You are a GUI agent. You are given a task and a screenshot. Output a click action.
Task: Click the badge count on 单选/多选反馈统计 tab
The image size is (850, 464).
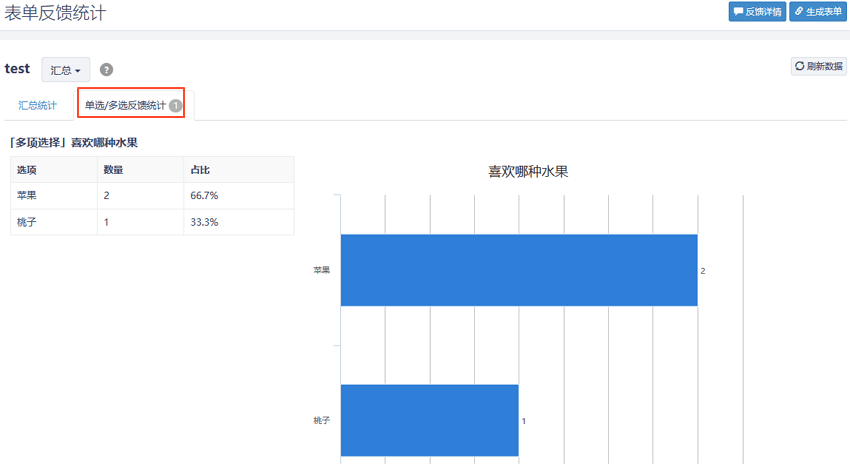(x=175, y=106)
